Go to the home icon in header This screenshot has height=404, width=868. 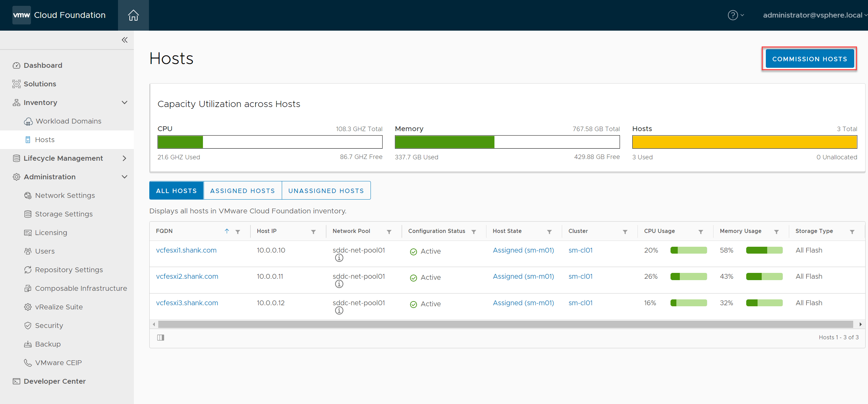[133, 15]
